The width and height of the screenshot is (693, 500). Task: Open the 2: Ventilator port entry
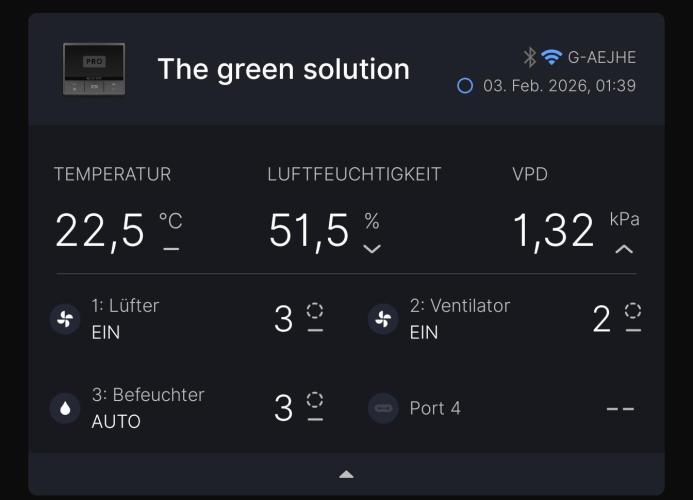pos(459,319)
